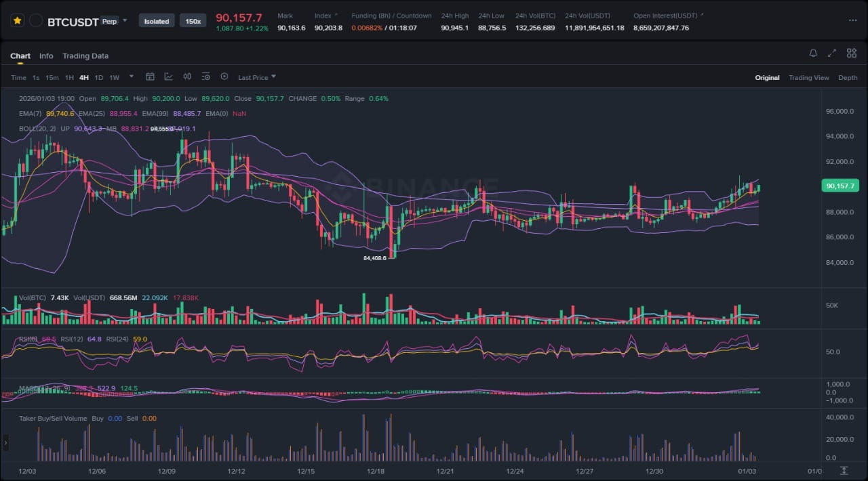Viewport: 868px width, 481px height.
Task: Click the Open Interest value 8,659,207,847.76
Action: (661, 28)
